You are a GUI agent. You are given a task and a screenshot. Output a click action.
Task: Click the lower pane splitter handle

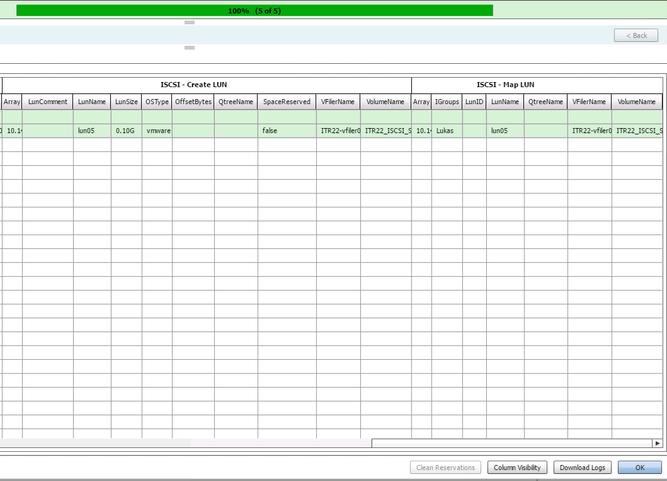pos(190,48)
